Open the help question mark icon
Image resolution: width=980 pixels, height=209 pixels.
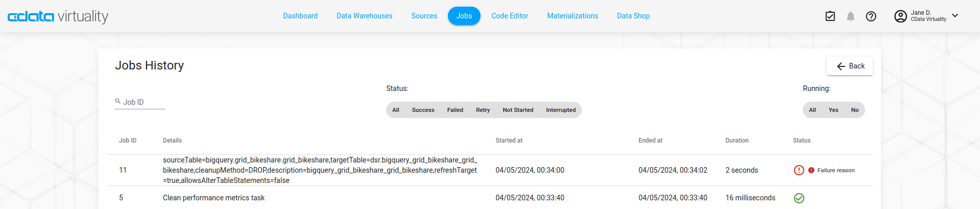[871, 16]
